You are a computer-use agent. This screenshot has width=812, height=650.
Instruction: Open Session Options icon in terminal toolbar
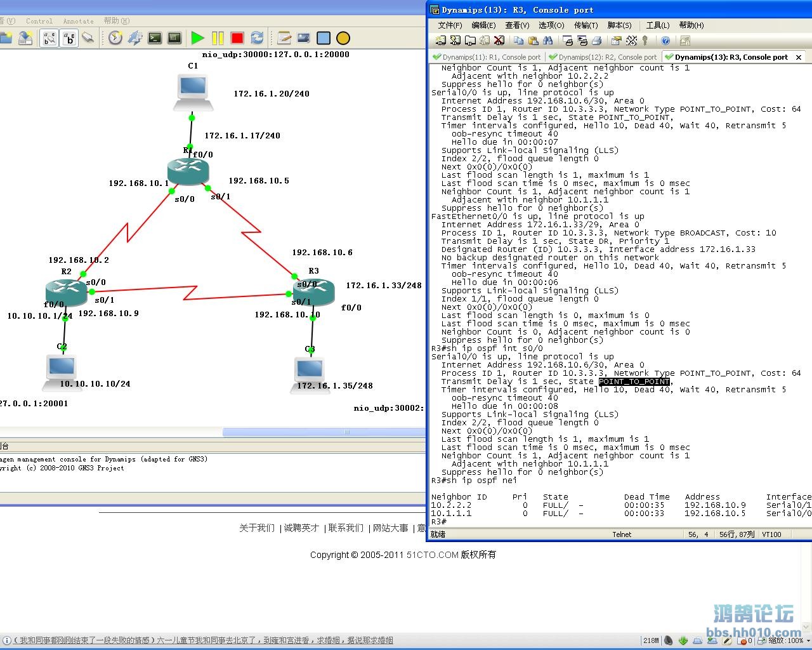click(616, 41)
